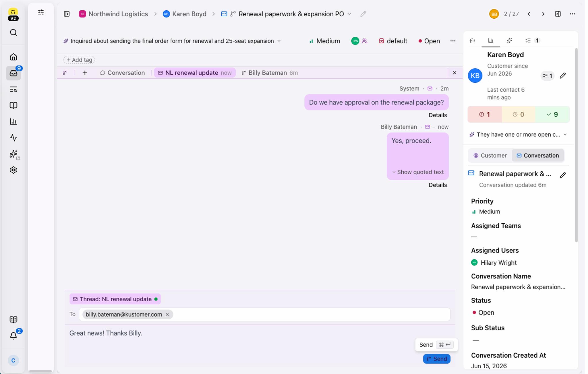The height and width of the screenshot is (374, 588).
Task: Open the list search icon in sidebar
Action: tap(13, 90)
